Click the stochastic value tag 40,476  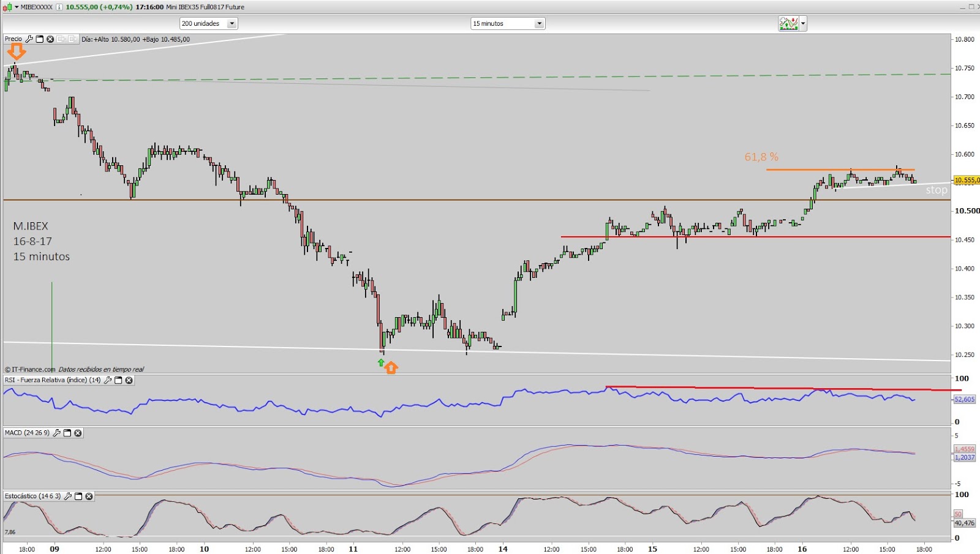coord(965,523)
